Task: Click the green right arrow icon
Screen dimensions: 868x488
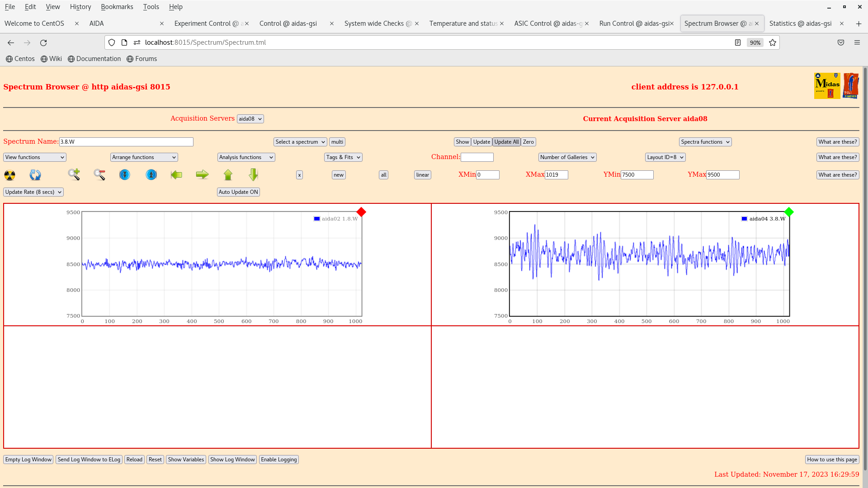Action: click(202, 174)
